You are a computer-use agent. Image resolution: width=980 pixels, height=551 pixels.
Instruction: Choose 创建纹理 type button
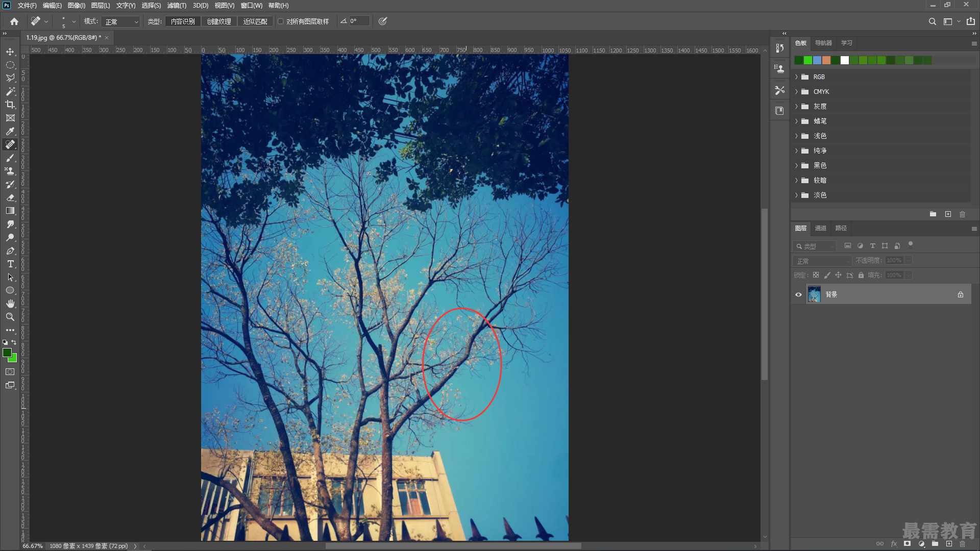pyautogui.click(x=219, y=21)
